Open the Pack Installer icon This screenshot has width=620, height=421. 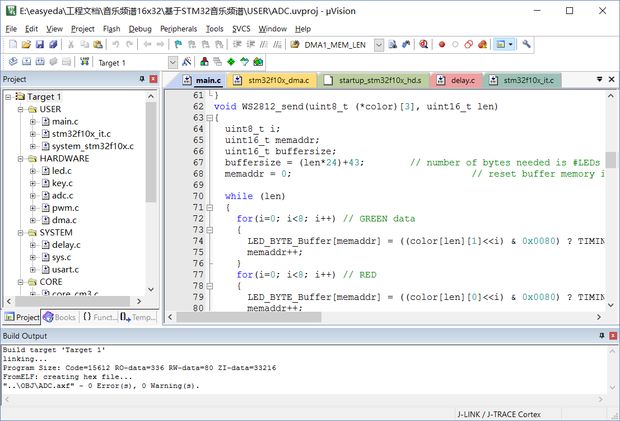point(258,62)
